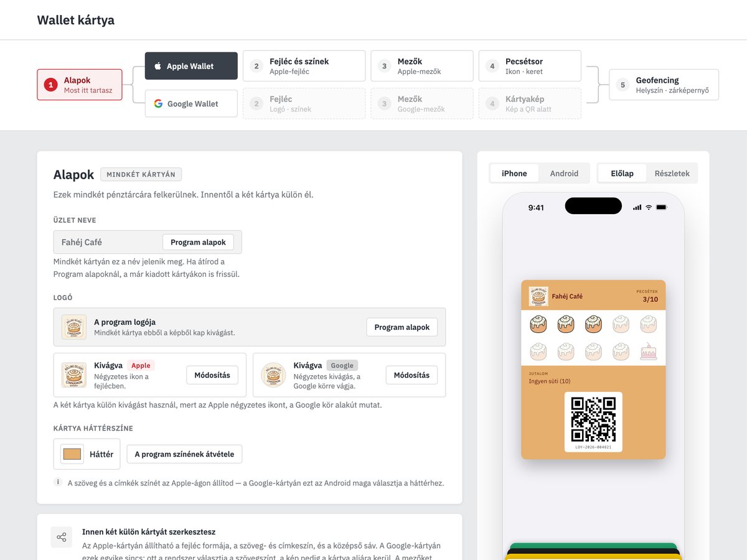Viewport: 747px width, 560px height.
Task: Click the round Google cutout logo thumbnail
Action: [x=273, y=375]
